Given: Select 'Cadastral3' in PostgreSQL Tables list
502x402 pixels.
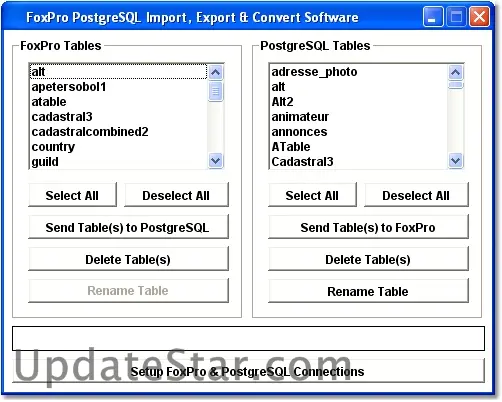Looking at the screenshot, I should pyautogui.click(x=358, y=162).
